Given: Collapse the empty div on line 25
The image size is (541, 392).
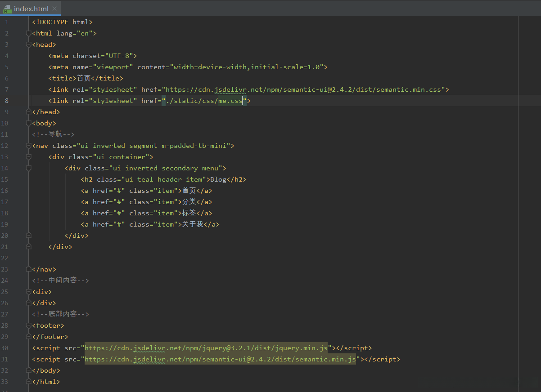Looking at the screenshot, I should [x=29, y=292].
